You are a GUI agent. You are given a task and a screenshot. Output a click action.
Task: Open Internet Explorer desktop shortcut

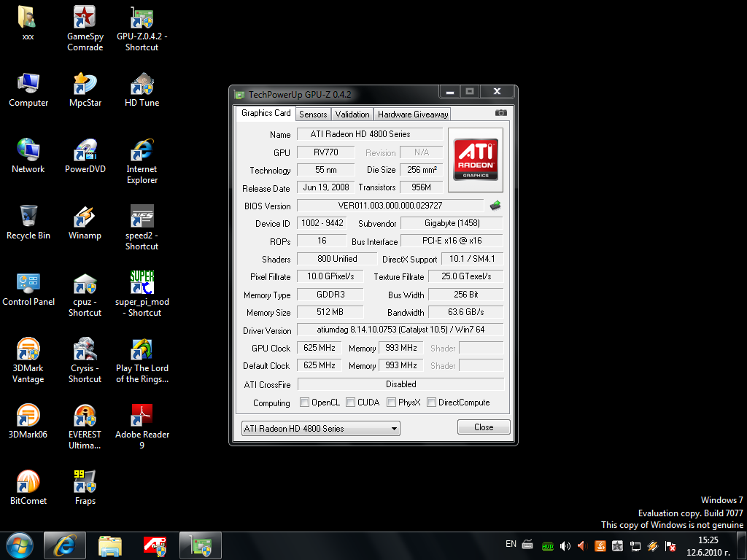(x=142, y=161)
